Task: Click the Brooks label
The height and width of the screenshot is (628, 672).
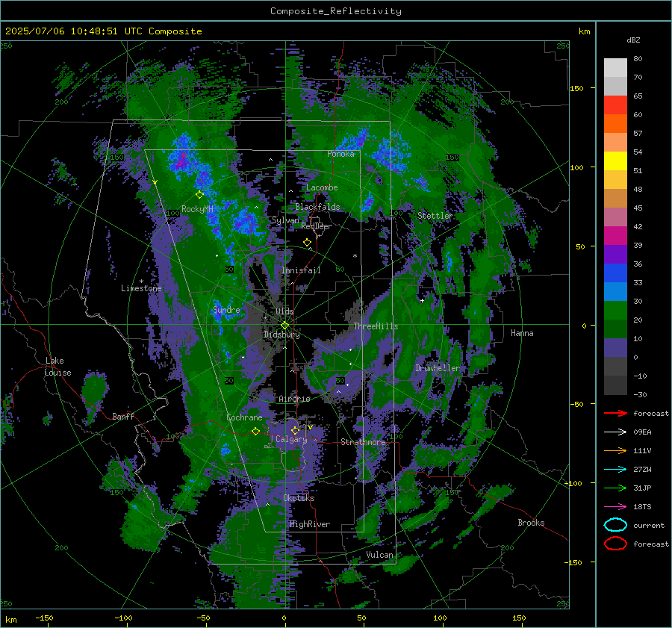Action: click(x=531, y=523)
